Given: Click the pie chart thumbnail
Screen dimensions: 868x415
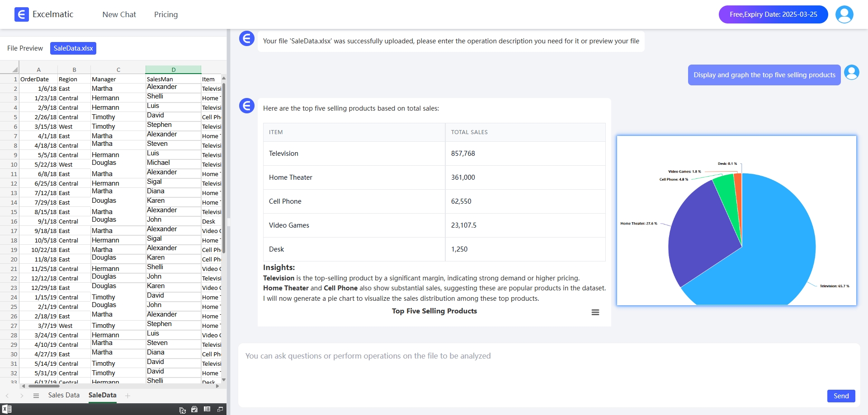Looking at the screenshot, I should coord(736,221).
